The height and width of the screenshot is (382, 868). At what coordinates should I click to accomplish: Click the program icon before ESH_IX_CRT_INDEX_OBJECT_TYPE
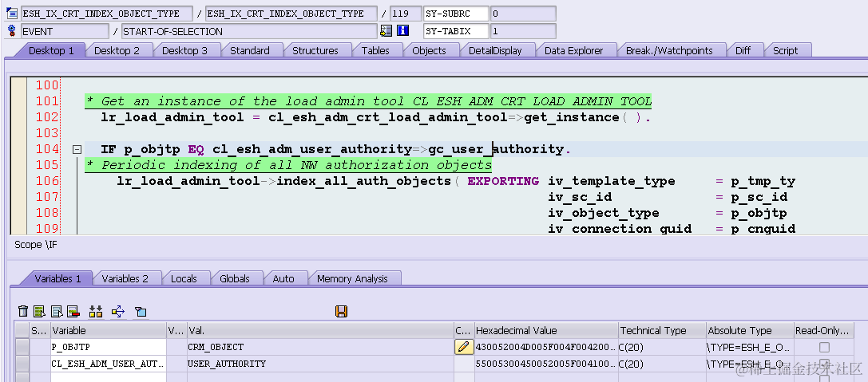click(x=12, y=13)
